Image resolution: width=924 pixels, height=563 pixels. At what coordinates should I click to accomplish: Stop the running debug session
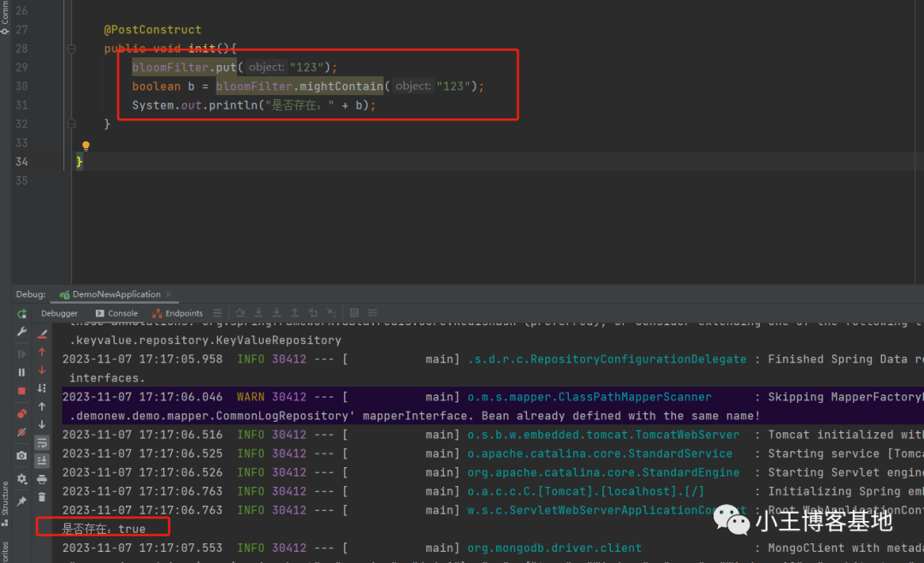[21, 391]
